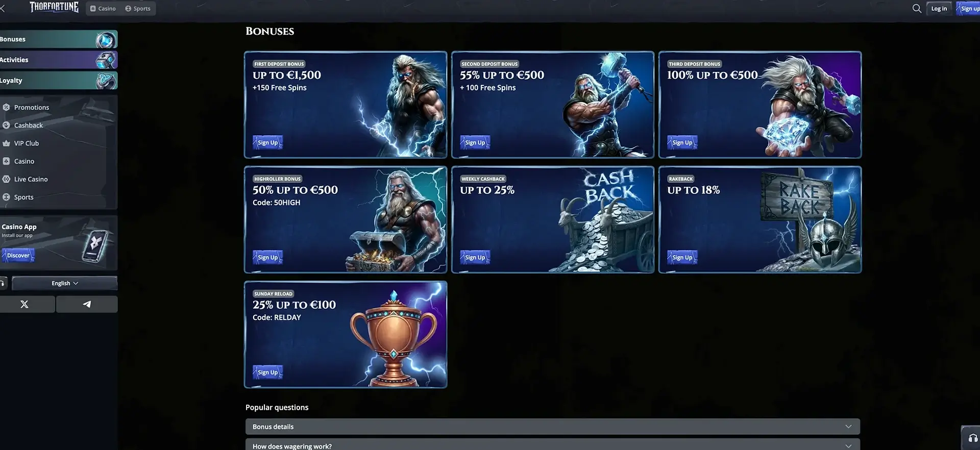Open the Sports link in sidebar list
980x450 pixels.
point(23,197)
